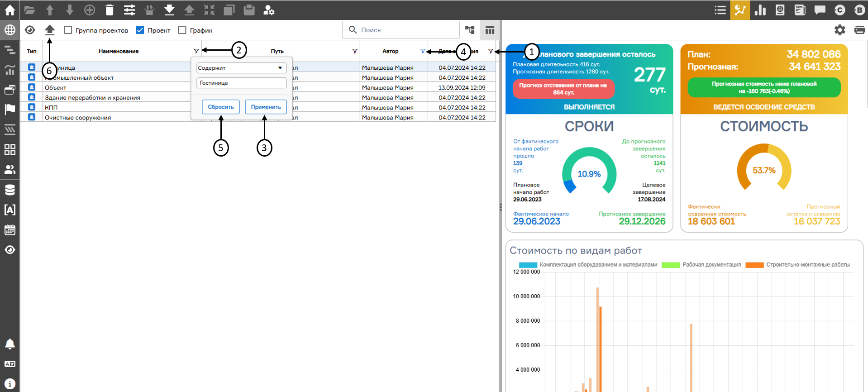Open the sliders settings toolbar icon
Viewport: 868px width, 392px height.
pyautogui.click(x=129, y=10)
